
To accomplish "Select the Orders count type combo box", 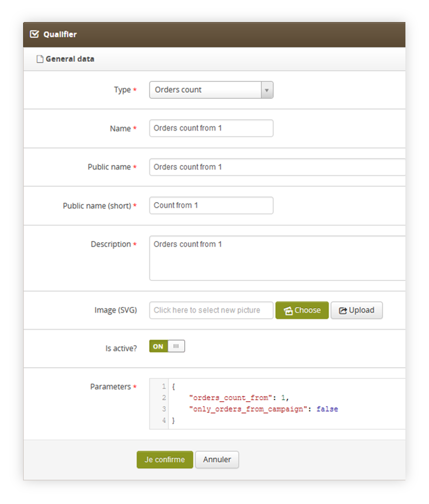I will (x=211, y=90).
